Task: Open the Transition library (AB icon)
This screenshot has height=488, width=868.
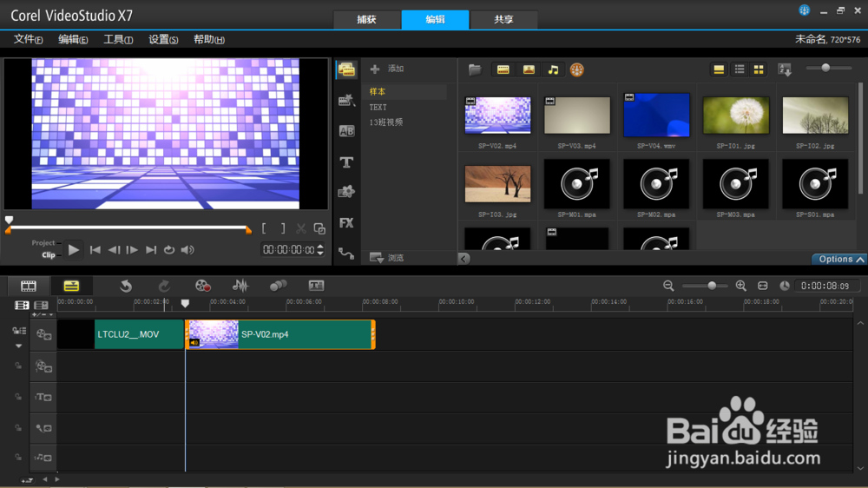Action: pyautogui.click(x=346, y=131)
